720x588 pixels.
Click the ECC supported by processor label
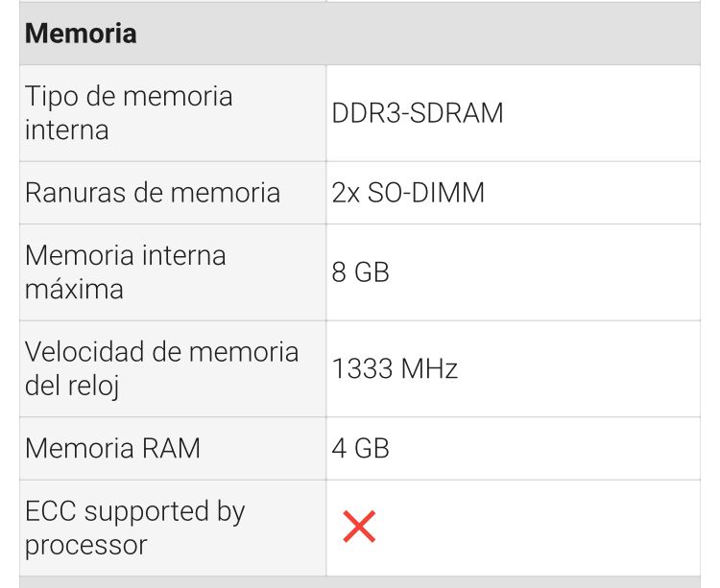[134, 528]
